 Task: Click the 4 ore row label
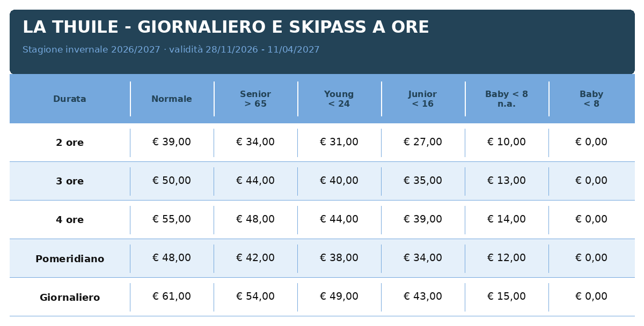tap(70, 220)
